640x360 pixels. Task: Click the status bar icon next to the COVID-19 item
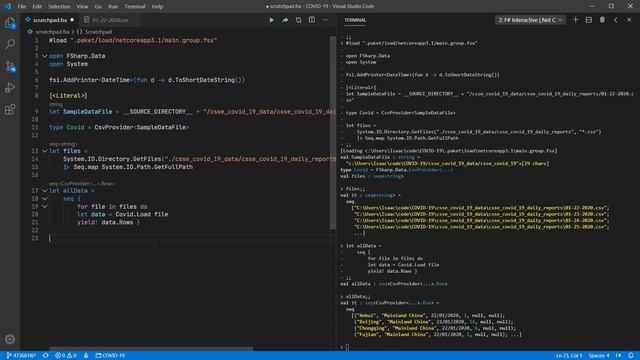[86, 356]
